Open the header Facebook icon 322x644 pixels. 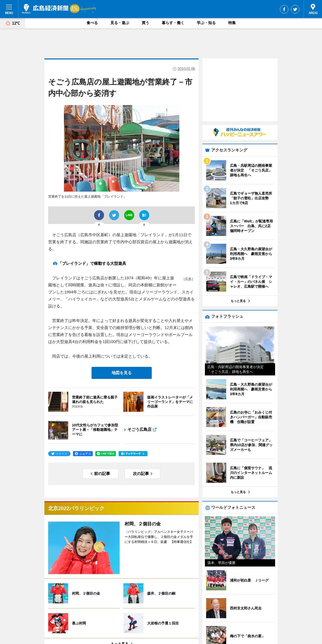(284, 9)
